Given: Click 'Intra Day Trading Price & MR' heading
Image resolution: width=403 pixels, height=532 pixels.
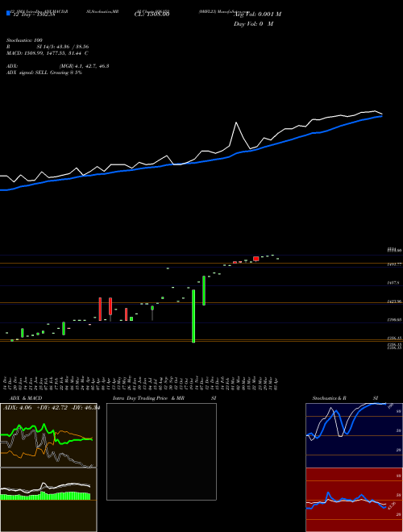Looking at the screenshot, I should tap(148, 398).
